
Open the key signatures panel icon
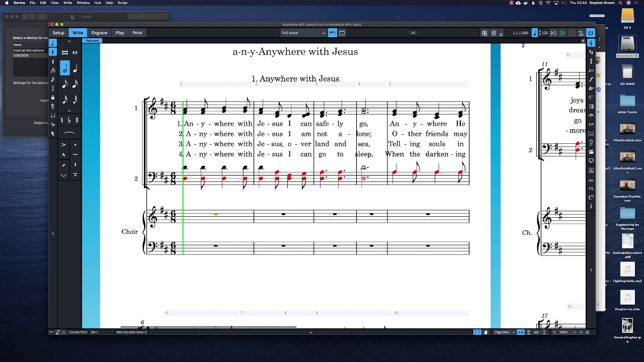[591, 51]
